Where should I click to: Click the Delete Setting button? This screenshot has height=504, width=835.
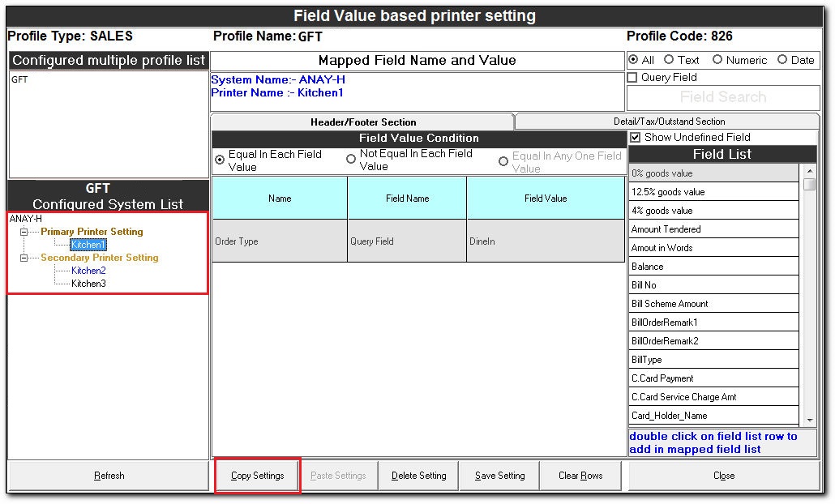[418, 476]
